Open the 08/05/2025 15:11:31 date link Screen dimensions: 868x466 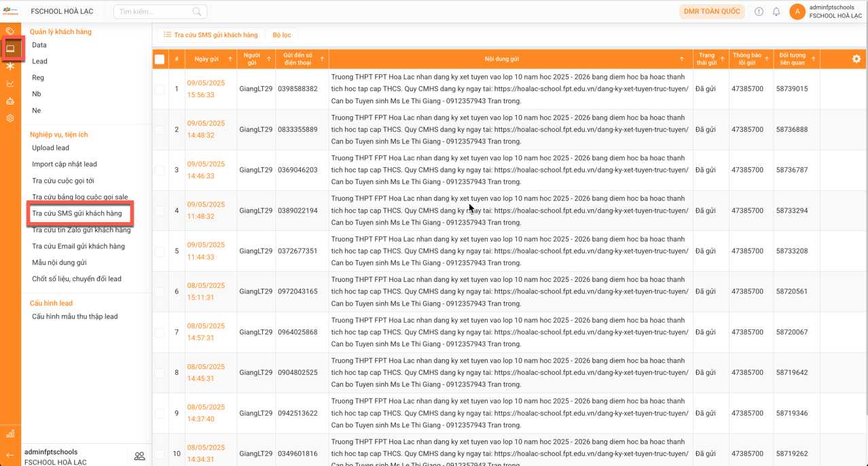tap(206, 291)
